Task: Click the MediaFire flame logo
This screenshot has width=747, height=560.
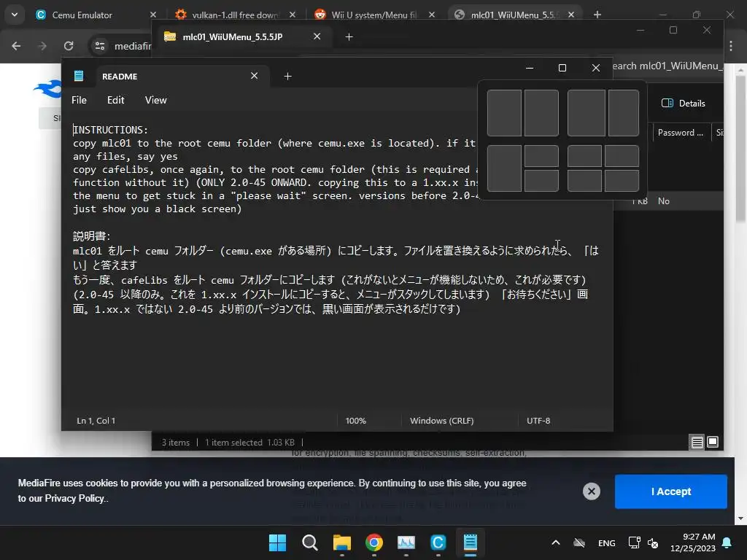Action: tap(49, 89)
